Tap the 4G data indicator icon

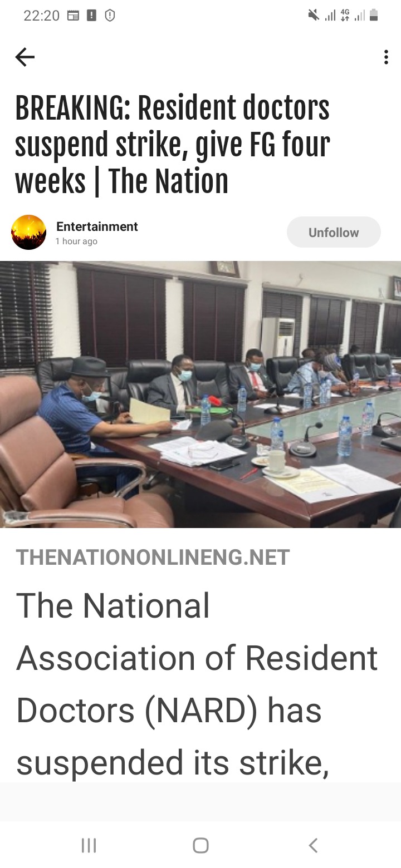(x=345, y=16)
